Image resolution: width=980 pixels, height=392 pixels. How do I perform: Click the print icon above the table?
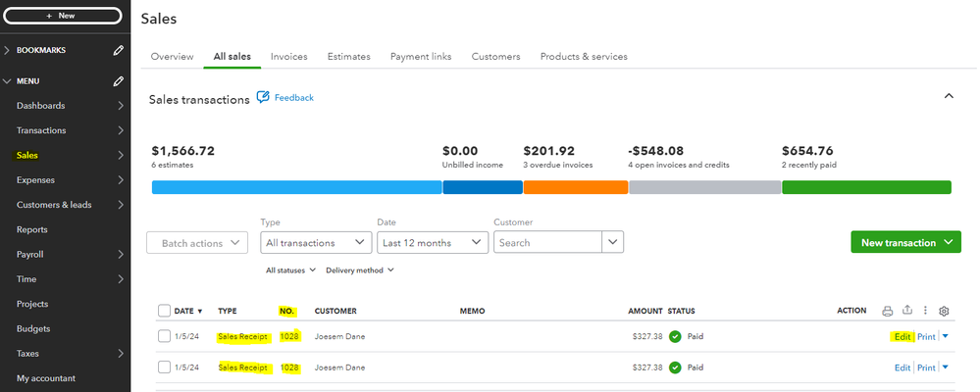point(888,312)
